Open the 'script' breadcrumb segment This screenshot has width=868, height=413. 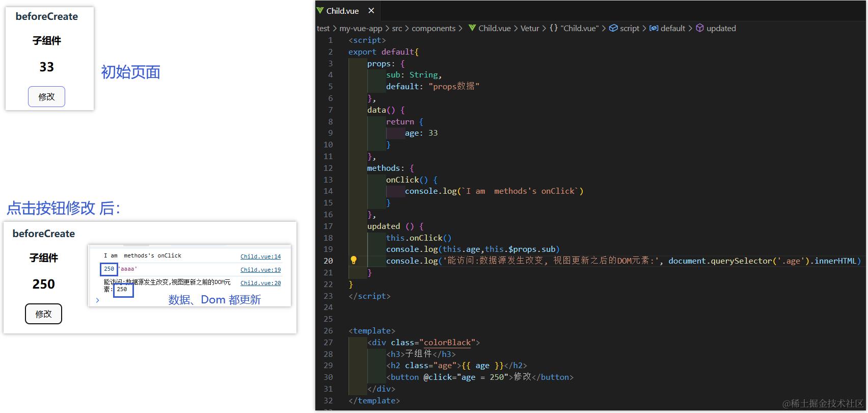click(630, 29)
